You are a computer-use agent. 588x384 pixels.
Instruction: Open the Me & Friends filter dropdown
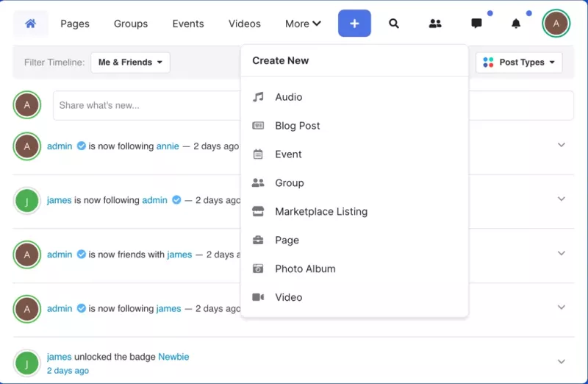point(130,63)
